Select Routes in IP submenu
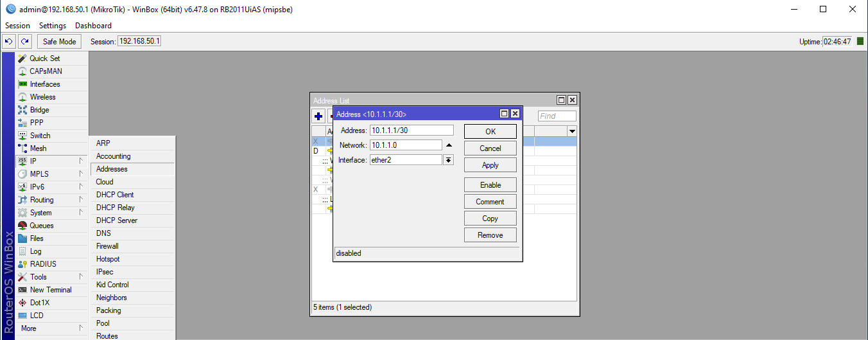868x340 pixels. coord(132,336)
